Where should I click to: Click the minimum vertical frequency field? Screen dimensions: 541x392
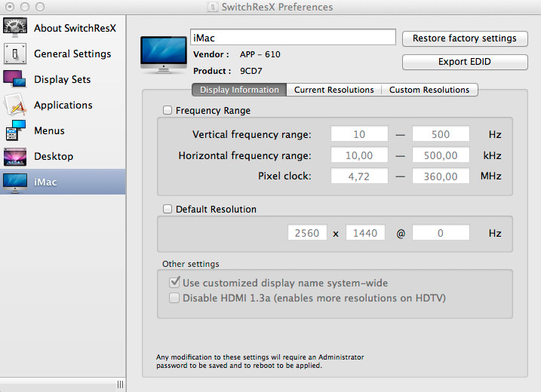(359, 134)
